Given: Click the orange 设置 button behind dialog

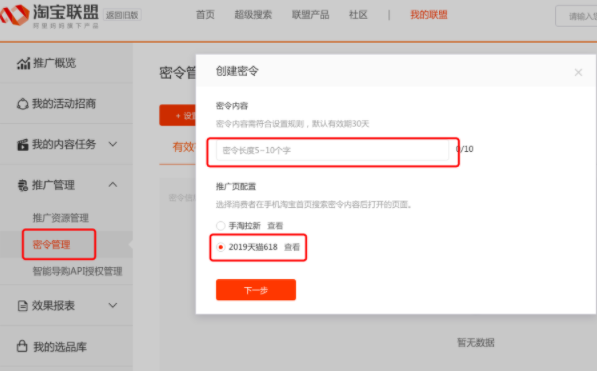Looking at the screenshot, I should click(x=178, y=115).
